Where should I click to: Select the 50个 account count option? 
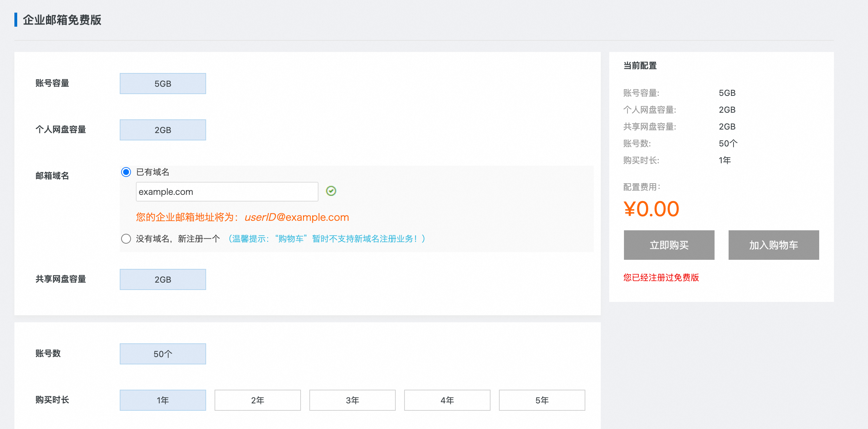click(163, 354)
